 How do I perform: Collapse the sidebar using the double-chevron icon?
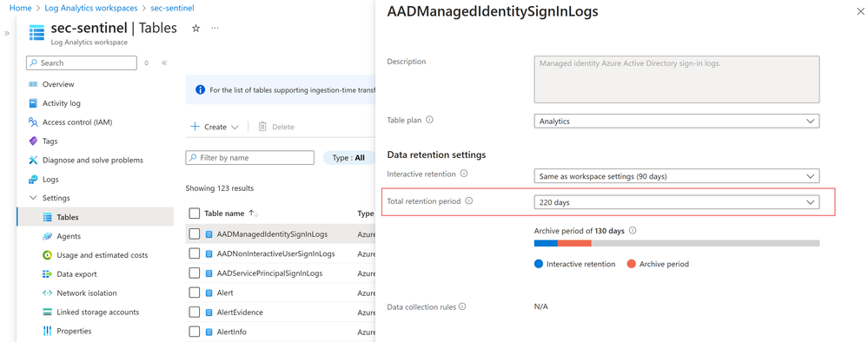[164, 63]
